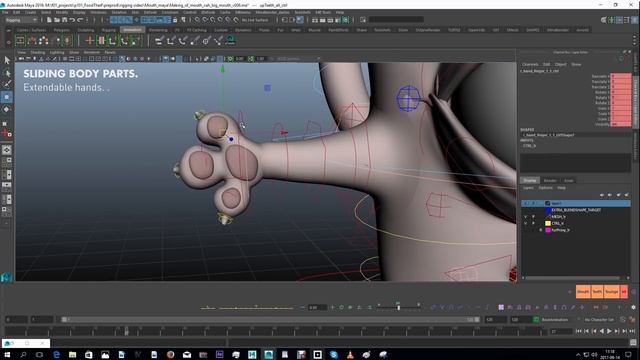Screen dimensions: 640x360
Task: Select the Playblast icon on the Animation shelf
Action: point(20,40)
